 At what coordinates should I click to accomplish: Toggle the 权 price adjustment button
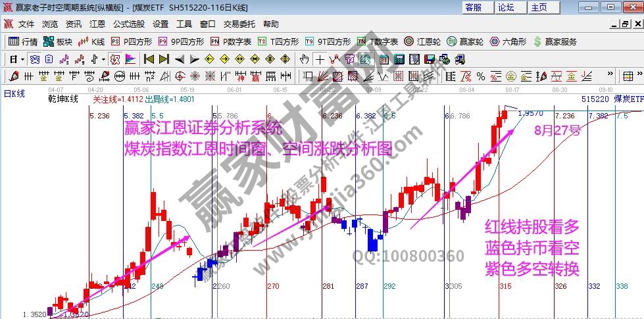click(x=115, y=59)
